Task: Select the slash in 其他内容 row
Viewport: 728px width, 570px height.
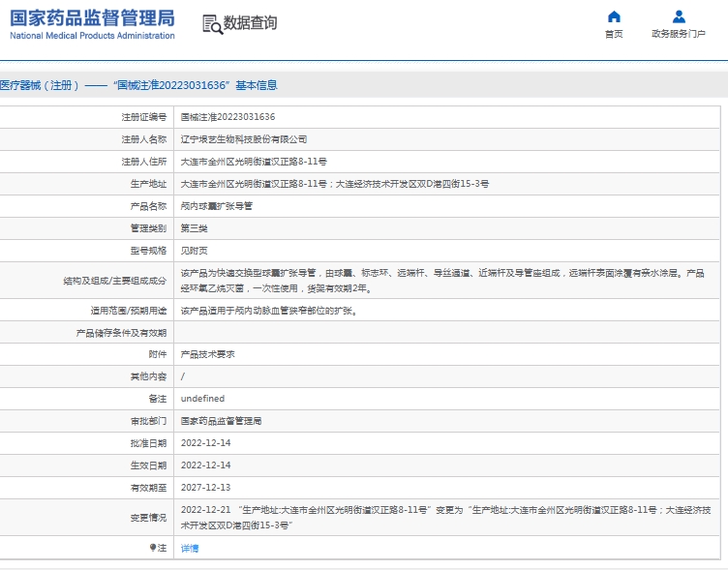Action: pos(182,376)
